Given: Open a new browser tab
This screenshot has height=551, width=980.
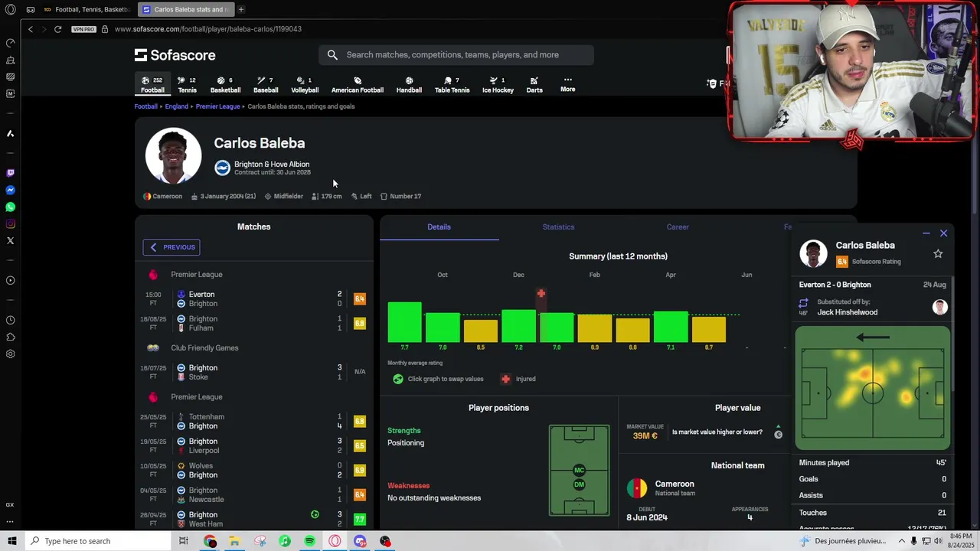Looking at the screenshot, I should (x=241, y=10).
